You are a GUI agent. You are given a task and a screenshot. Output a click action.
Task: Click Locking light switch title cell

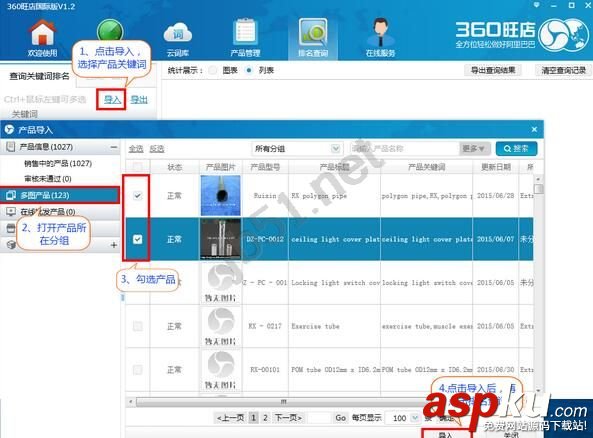tap(335, 283)
